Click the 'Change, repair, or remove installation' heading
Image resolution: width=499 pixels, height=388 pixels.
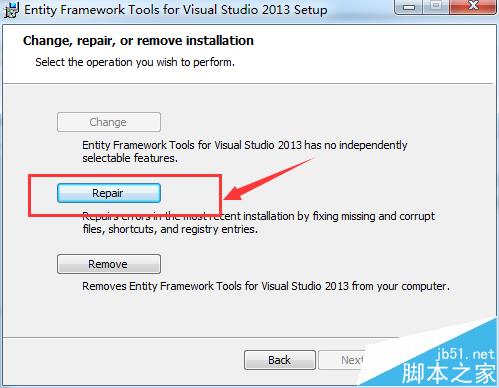point(138,41)
